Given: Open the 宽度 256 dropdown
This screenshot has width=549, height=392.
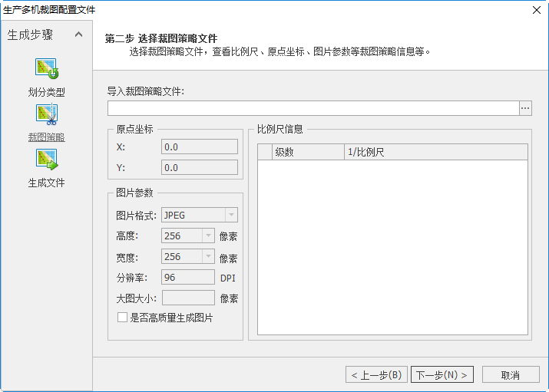Looking at the screenshot, I should 207,257.
